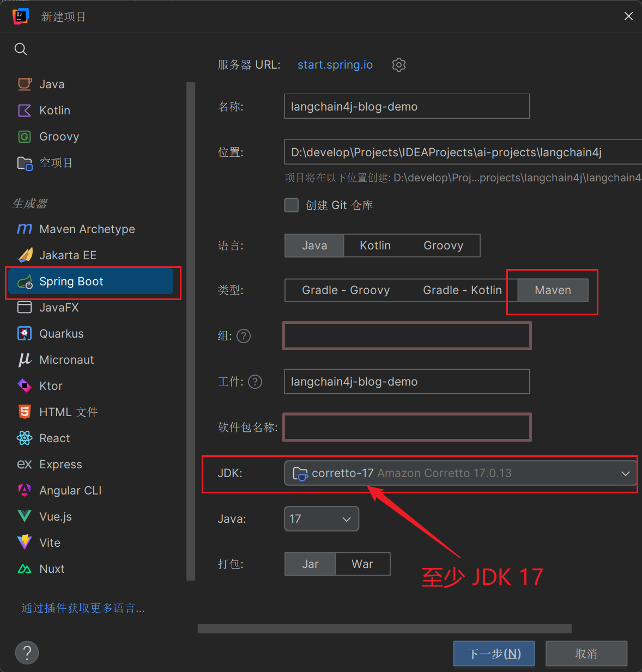Click the 名称 input field
Image resolution: width=642 pixels, height=672 pixels.
pos(407,106)
